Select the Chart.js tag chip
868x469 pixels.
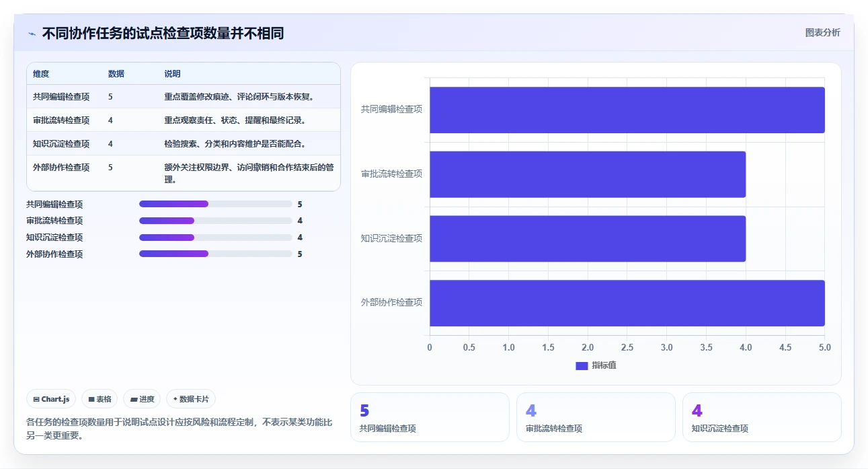click(x=52, y=399)
